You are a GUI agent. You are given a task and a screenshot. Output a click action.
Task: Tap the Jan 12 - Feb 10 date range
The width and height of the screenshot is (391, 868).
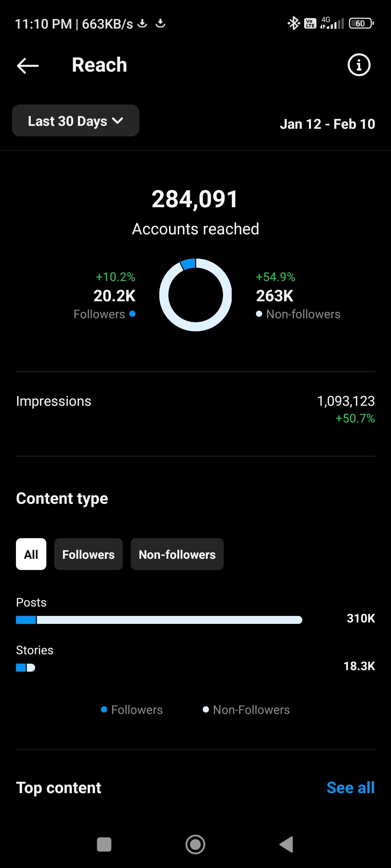(x=327, y=124)
